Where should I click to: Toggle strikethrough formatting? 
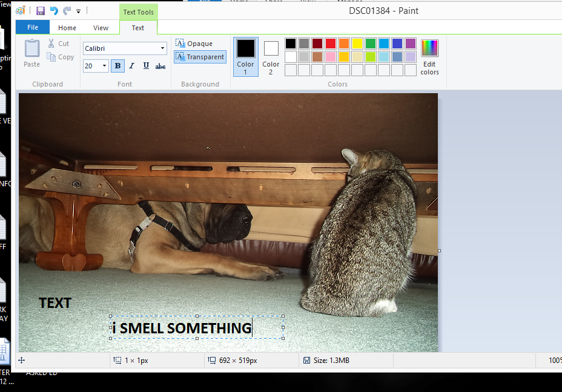[160, 66]
